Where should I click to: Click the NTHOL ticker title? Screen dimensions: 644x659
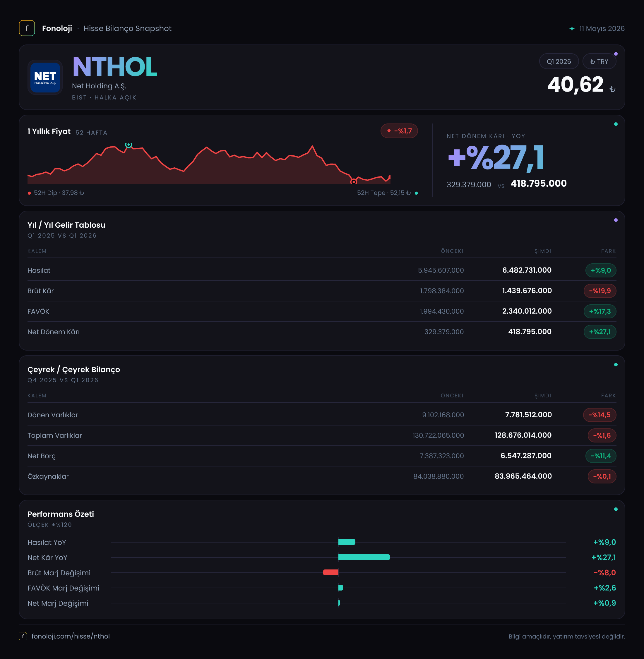(x=115, y=67)
